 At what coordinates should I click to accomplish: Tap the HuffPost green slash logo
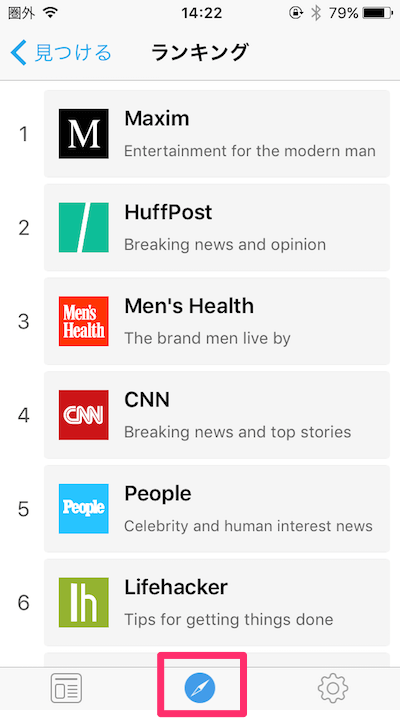[83, 228]
